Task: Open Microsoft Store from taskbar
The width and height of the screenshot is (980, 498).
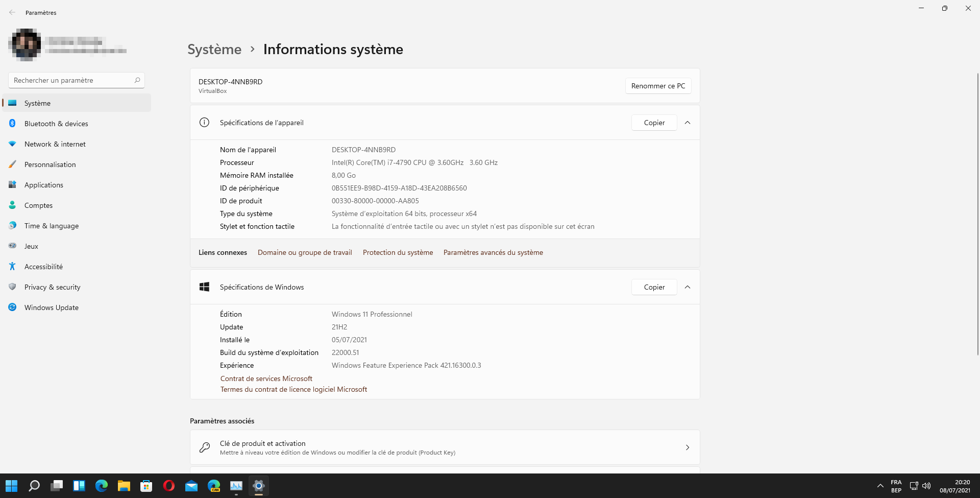Action: pyautogui.click(x=146, y=486)
